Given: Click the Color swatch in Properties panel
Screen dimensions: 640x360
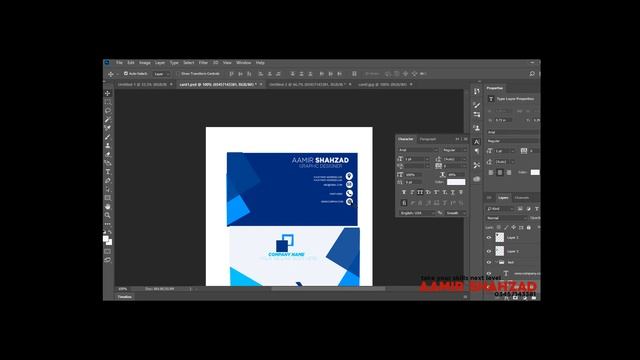Looking at the screenshot, I should point(535,172).
